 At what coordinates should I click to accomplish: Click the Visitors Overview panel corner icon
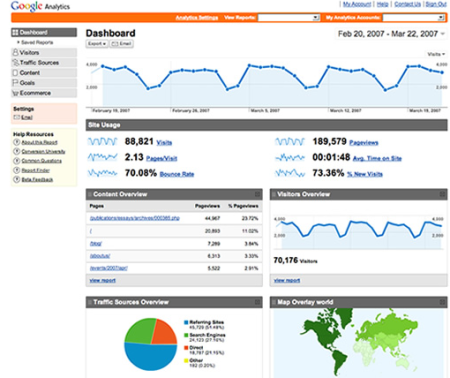pyautogui.click(x=442, y=194)
